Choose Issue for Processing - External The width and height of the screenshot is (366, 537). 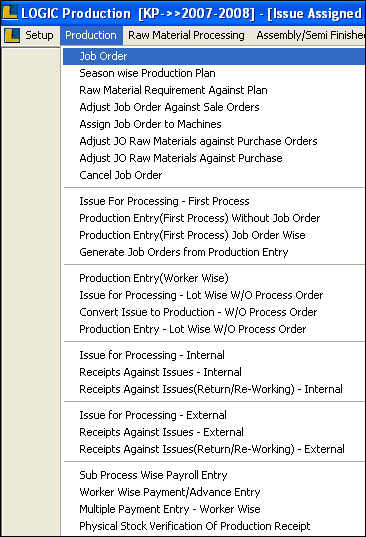click(214, 415)
